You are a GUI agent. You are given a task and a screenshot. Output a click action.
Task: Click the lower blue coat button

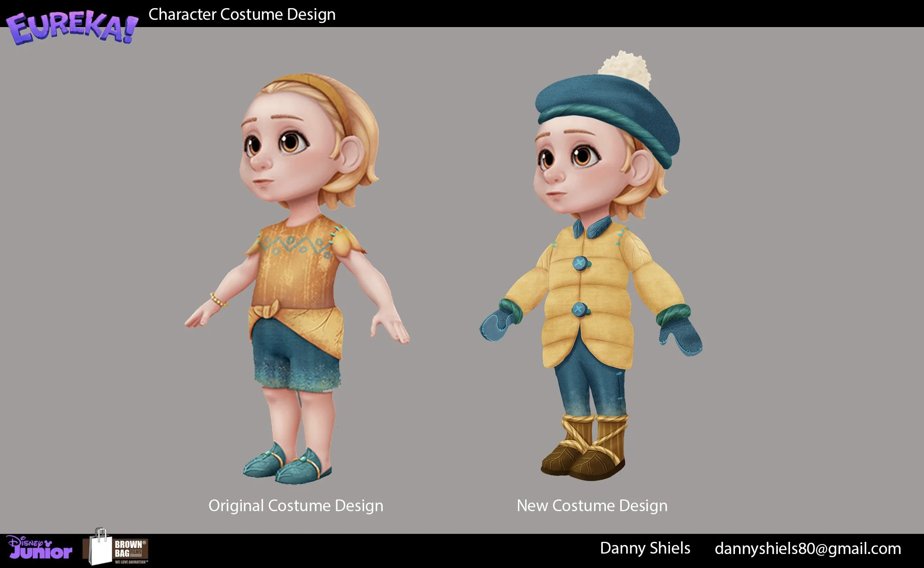click(x=578, y=309)
